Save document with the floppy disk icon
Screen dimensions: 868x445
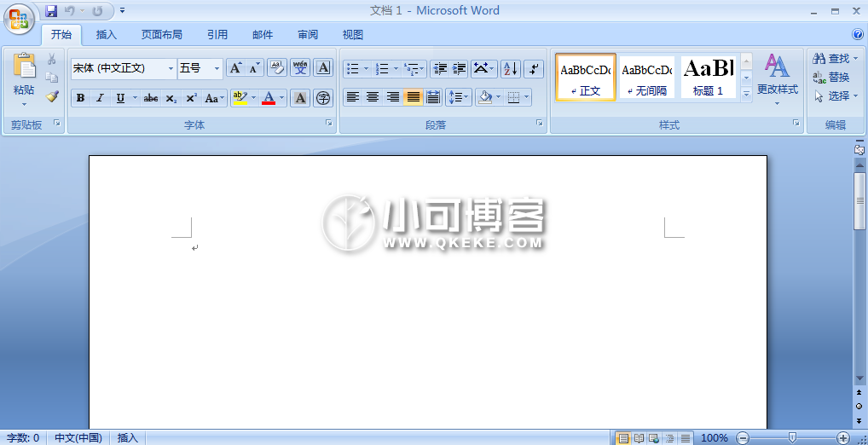51,10
